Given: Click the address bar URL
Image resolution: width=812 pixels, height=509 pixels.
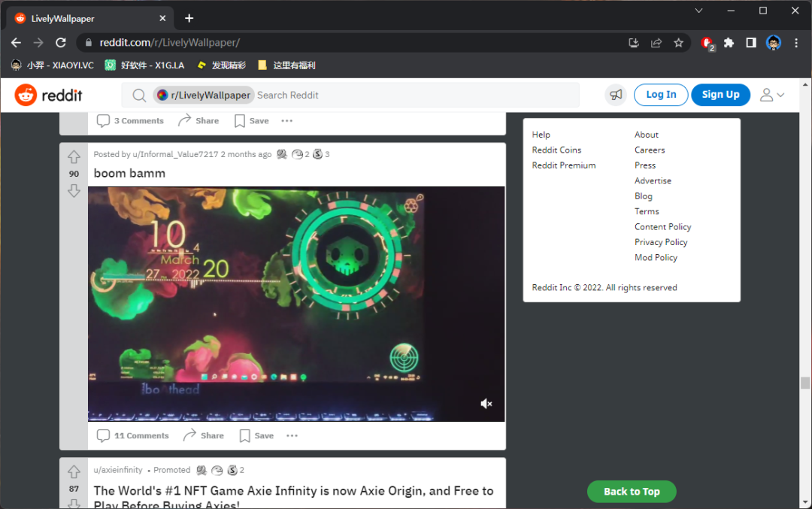Looking at the screenshot, I should (169, 42).
